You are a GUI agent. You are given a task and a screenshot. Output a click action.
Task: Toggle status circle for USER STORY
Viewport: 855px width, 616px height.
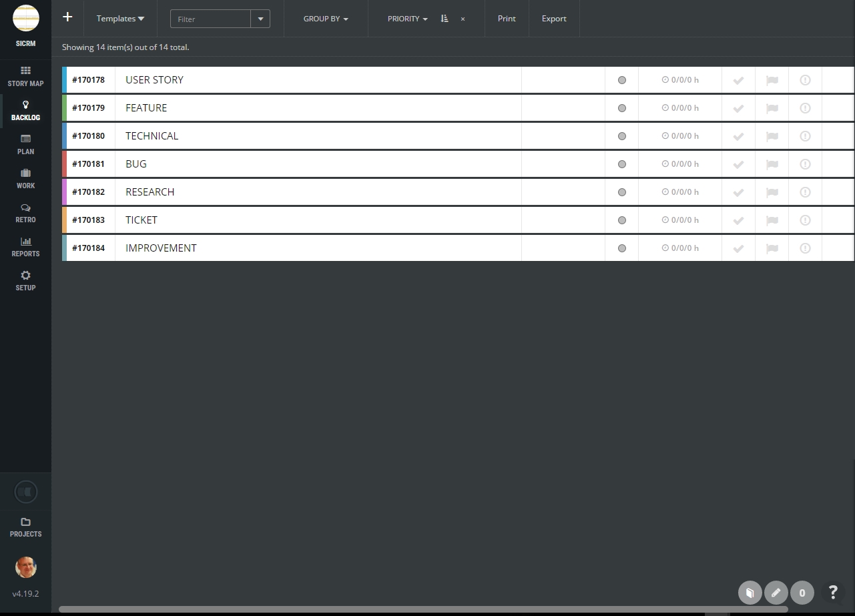point(622,80)
